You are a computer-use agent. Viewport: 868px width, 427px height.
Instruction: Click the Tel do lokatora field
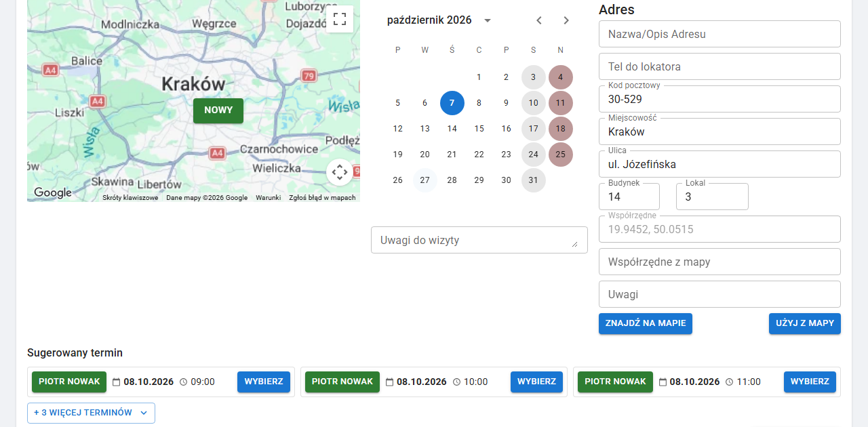[x=719, y=66]
